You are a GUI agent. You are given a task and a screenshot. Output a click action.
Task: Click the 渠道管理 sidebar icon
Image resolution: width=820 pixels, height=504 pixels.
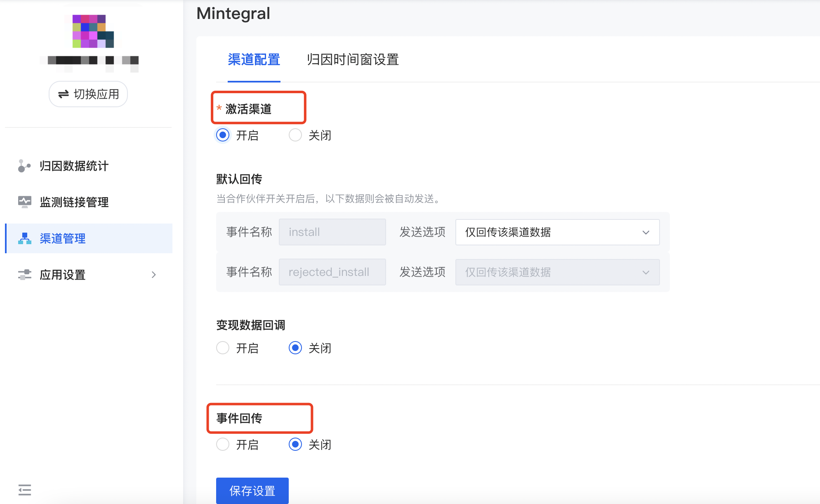coord(24,238)
